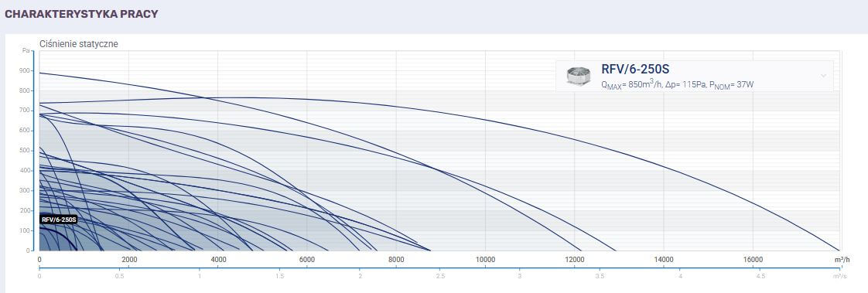This screenshot has width=868, height=293.
Task: Click the 8000 label on flow axis
Action: [396, 260]
